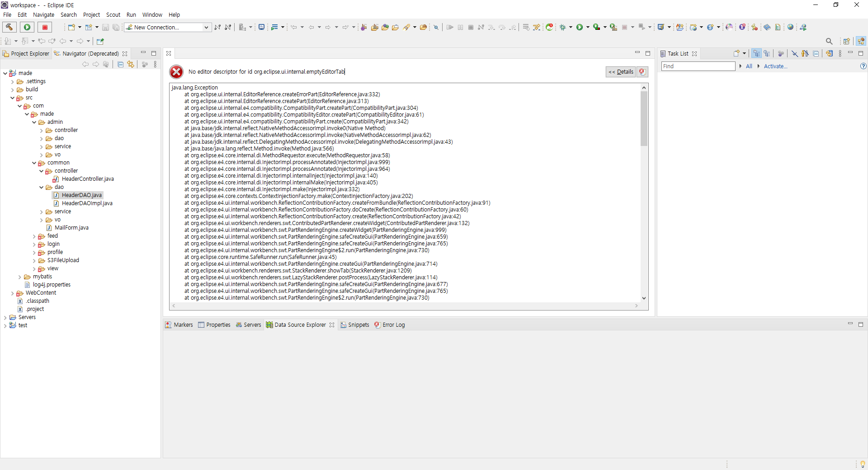This screenshot has width=868, height=470.
Task: Click the Run As green play icon
Action: point(580,27)
